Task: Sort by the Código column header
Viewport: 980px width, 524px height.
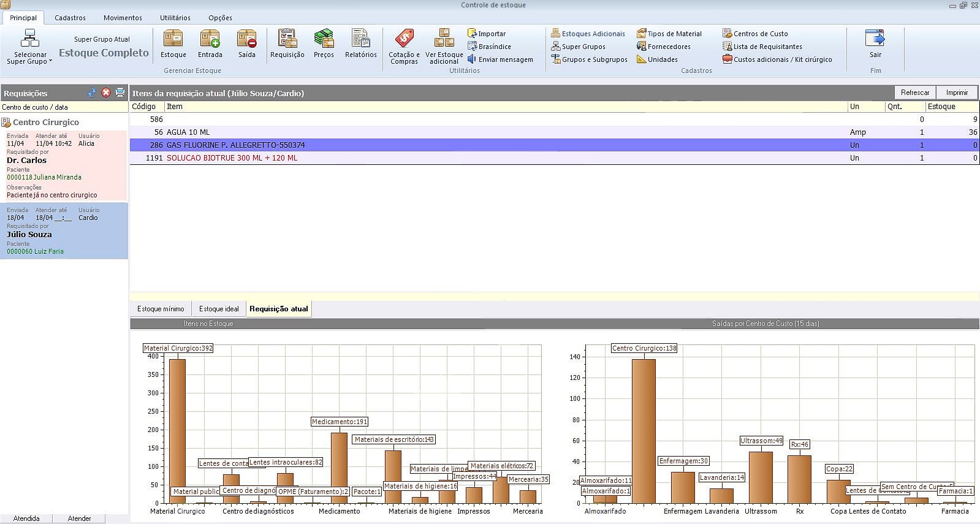Action: click(147, 107)
